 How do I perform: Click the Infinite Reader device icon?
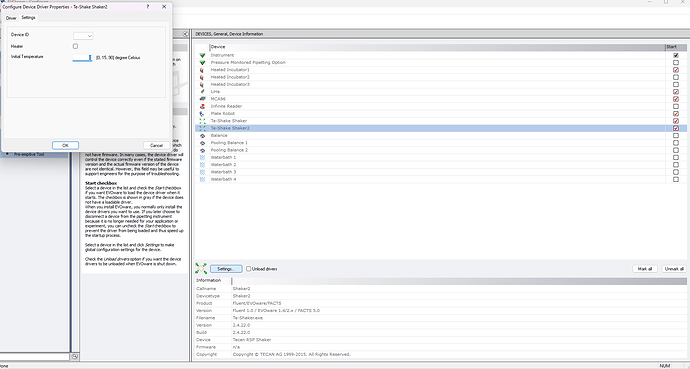[x=202, y=106]
